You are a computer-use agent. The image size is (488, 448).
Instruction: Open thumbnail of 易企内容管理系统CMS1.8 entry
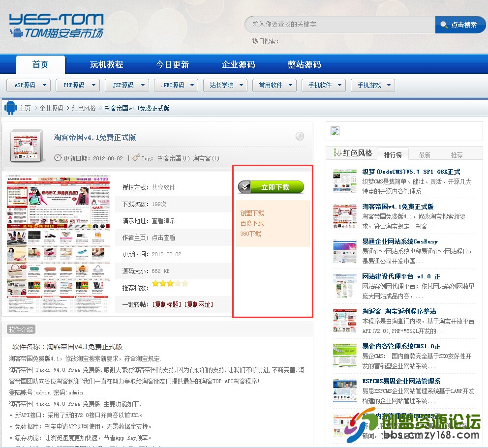point(345,356)
